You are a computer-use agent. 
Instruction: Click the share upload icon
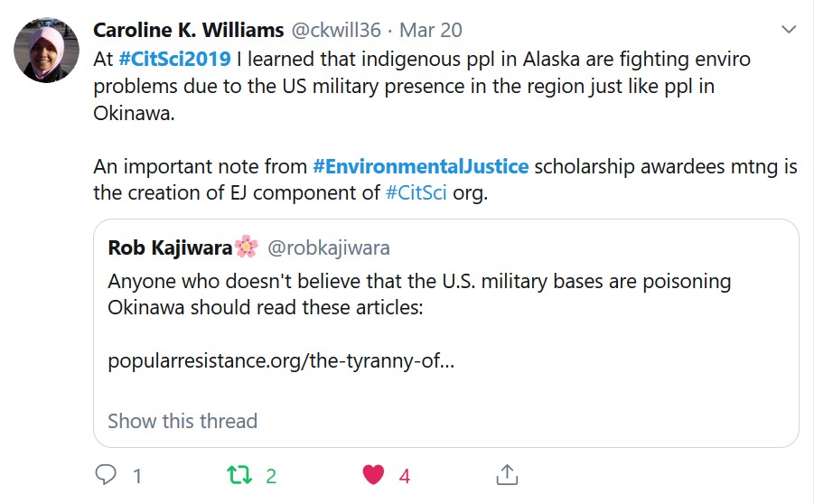pos(507,474)
